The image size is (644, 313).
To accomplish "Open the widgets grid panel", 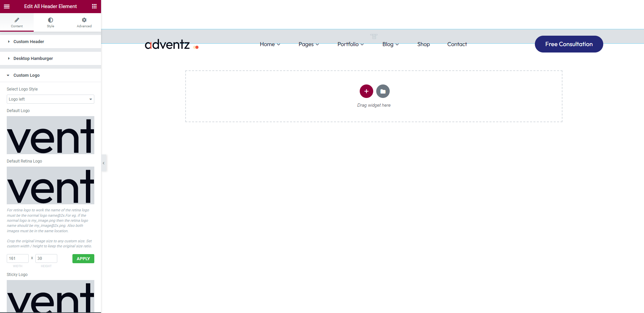I will point(94,6).
